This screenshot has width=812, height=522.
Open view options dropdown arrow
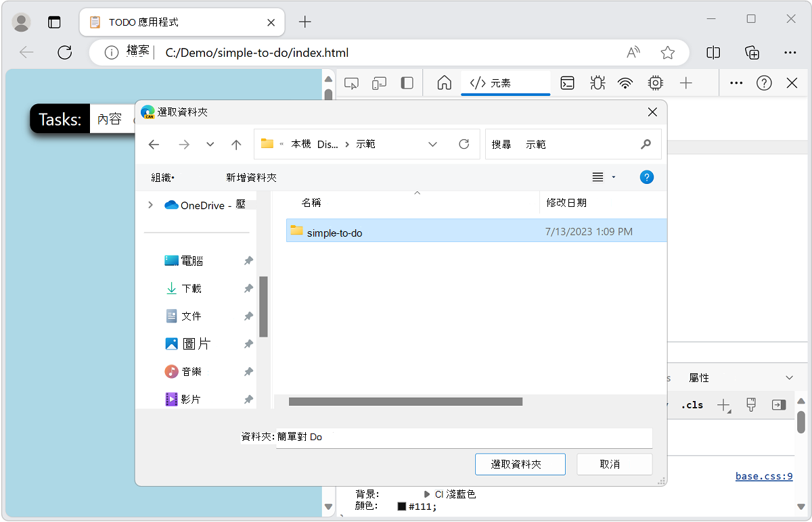(614, 177)
